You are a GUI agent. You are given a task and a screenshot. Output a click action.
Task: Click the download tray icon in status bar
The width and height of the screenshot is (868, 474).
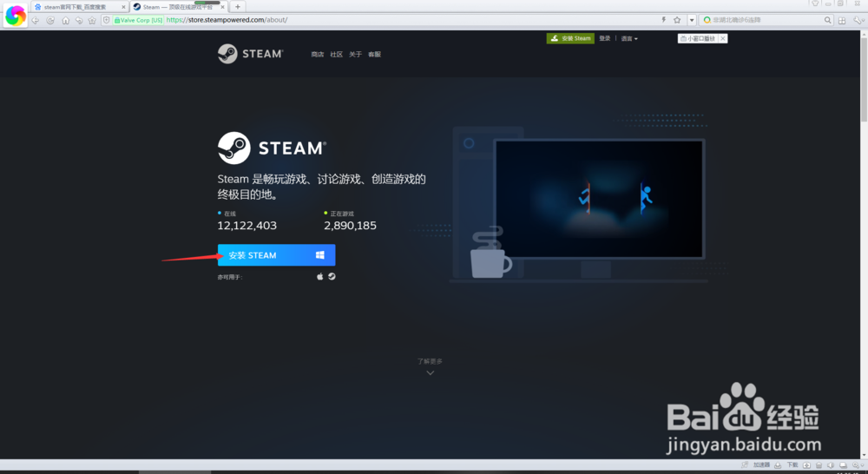778,465
